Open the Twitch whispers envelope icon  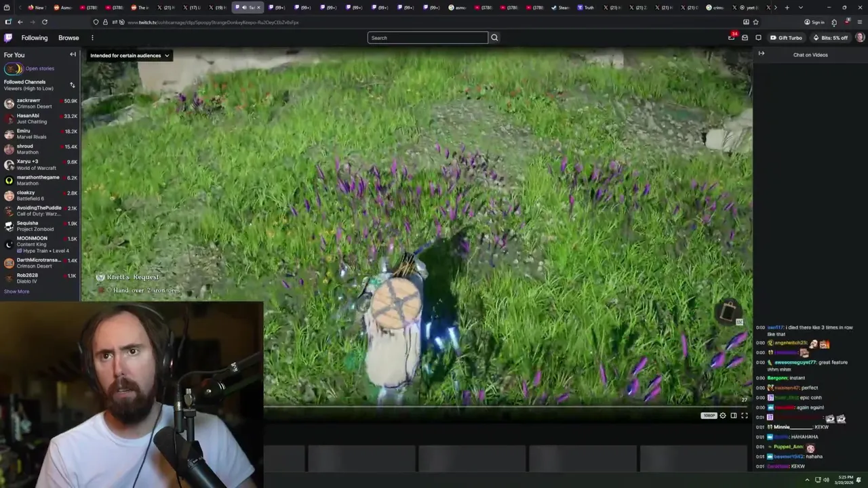click(x=745, y=38)
